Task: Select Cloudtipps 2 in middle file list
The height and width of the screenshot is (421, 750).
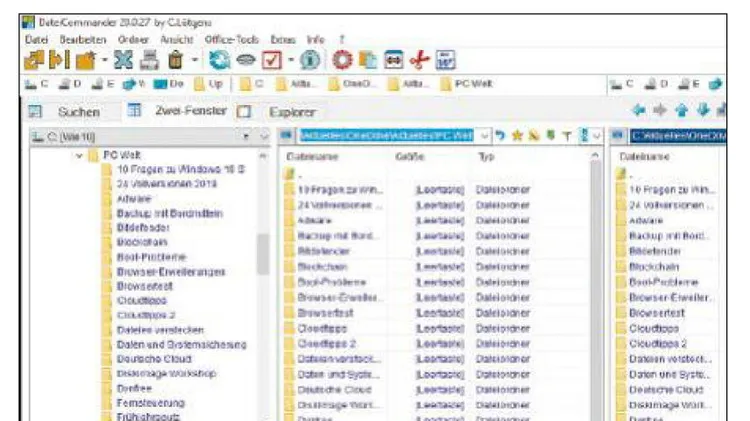Action: pyautogui.click(x=327, y=343)
